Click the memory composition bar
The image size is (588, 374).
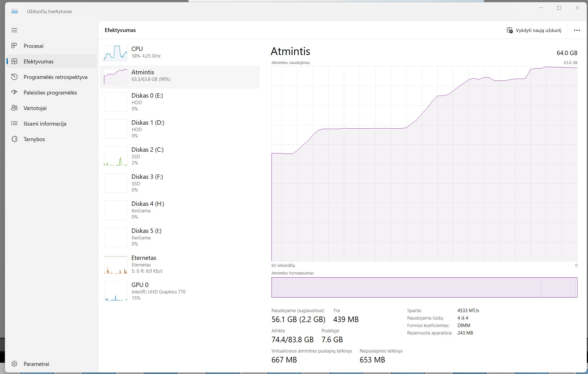(424, 287)
